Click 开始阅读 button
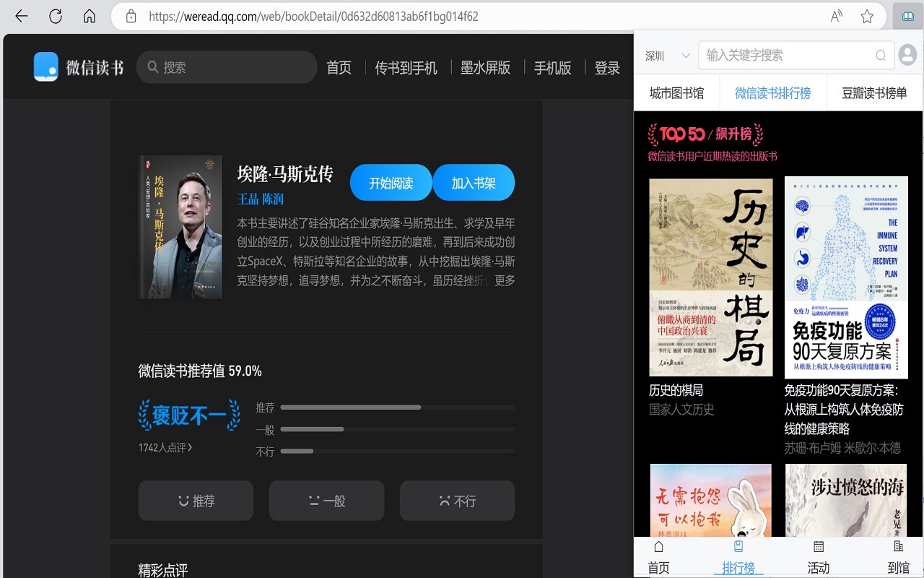 click(391, 183)
